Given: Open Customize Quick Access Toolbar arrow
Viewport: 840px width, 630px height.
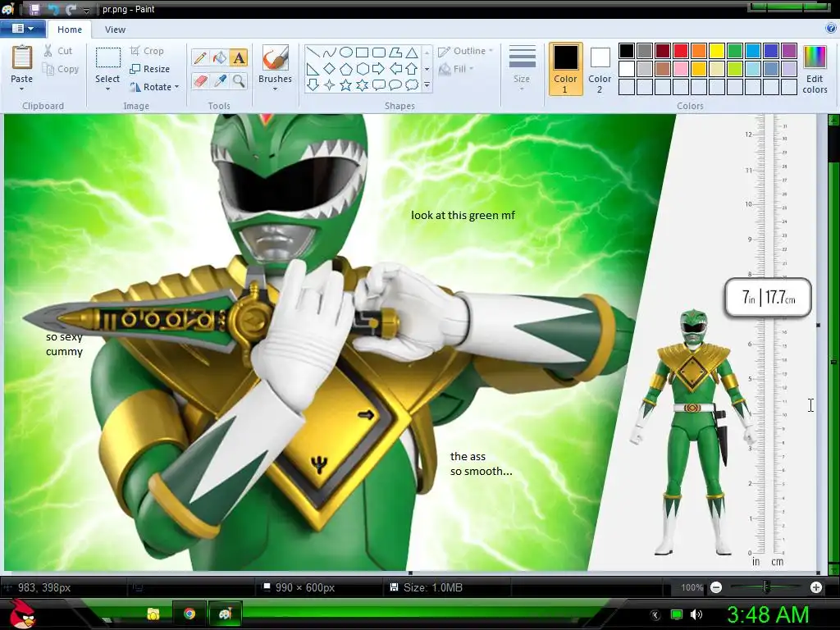Looking at the screenshot, I should [x=86, y=10].
